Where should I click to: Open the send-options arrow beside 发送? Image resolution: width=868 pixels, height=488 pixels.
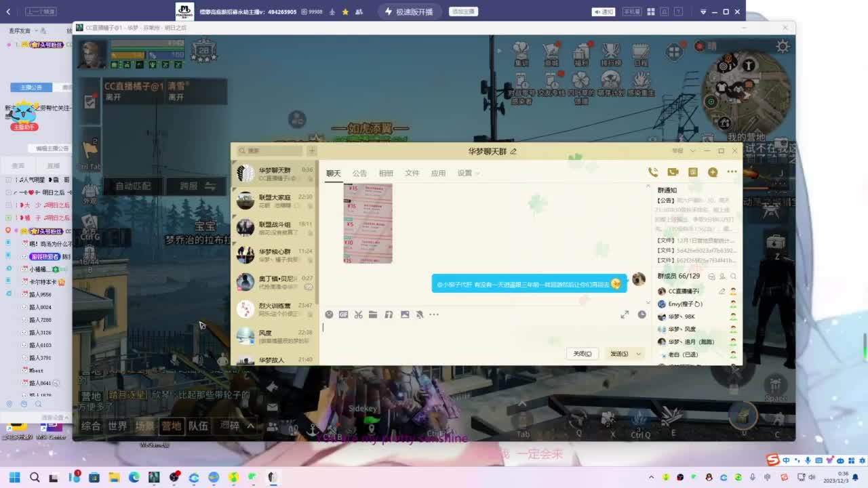638,354
